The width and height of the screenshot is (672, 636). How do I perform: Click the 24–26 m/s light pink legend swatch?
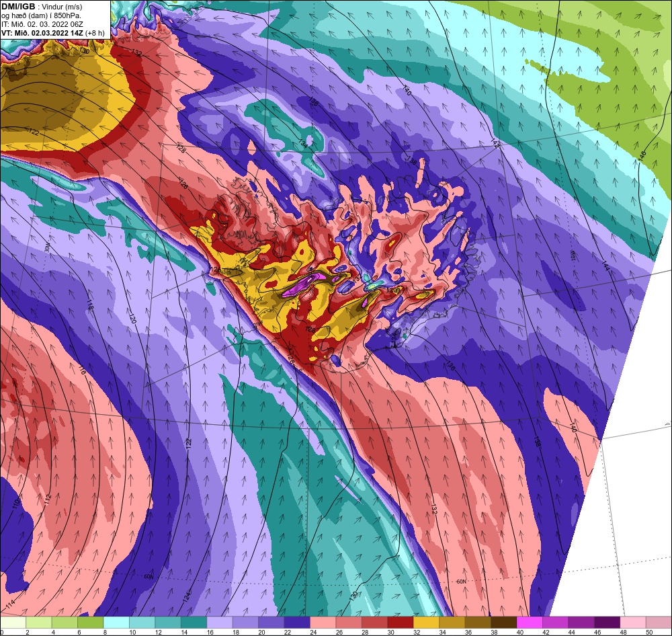coord(323,623)
